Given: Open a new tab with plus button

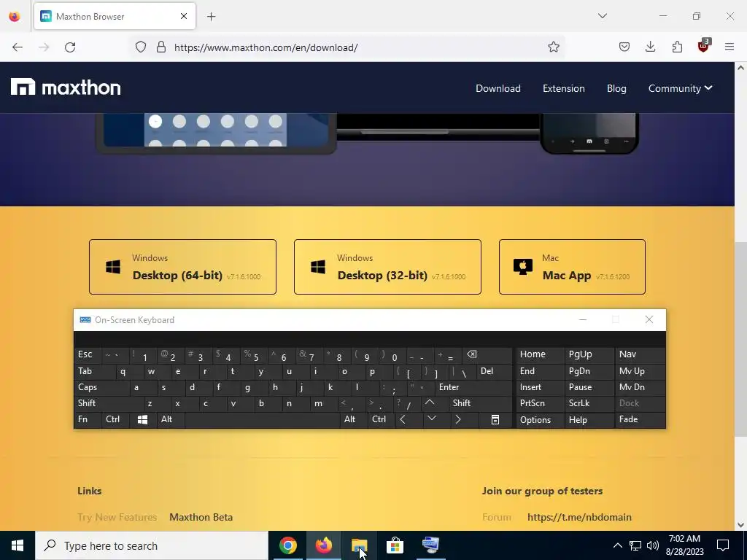Looking at the screenshot, I should (212, 17).
